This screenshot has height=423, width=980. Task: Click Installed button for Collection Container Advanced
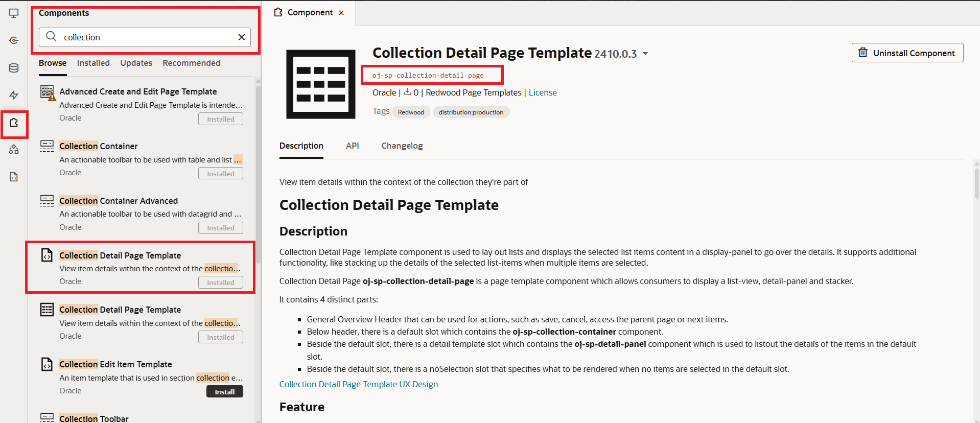click(221, 228)
